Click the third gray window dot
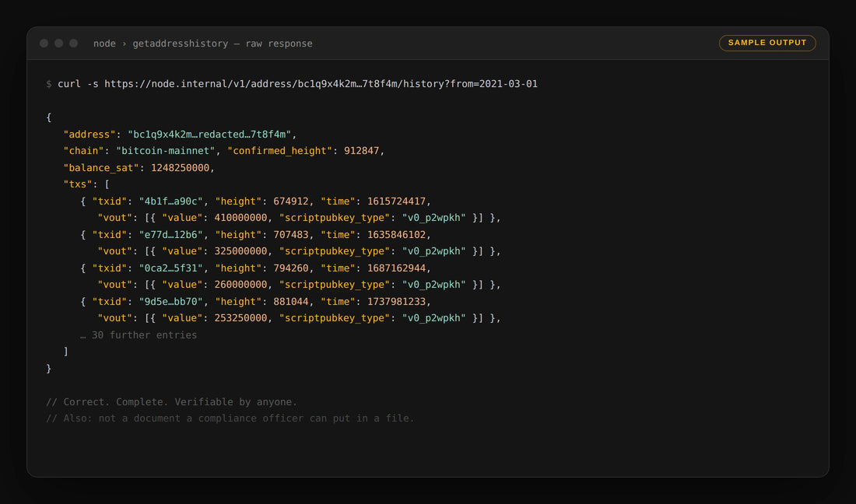The height and width of the screenshot is (504, 856). [73, 43]
